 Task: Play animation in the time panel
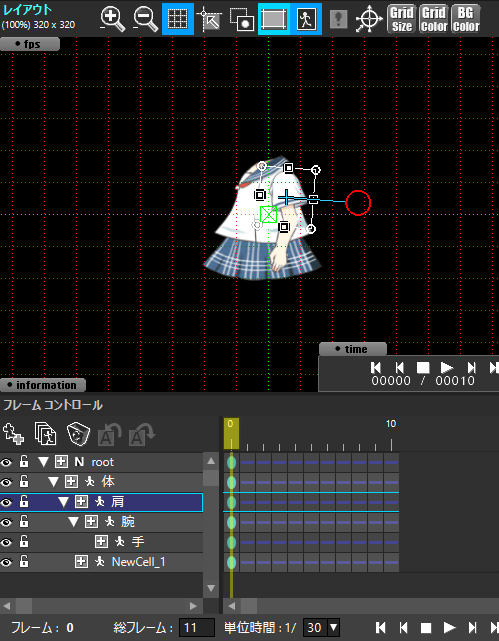pos(447,368)
